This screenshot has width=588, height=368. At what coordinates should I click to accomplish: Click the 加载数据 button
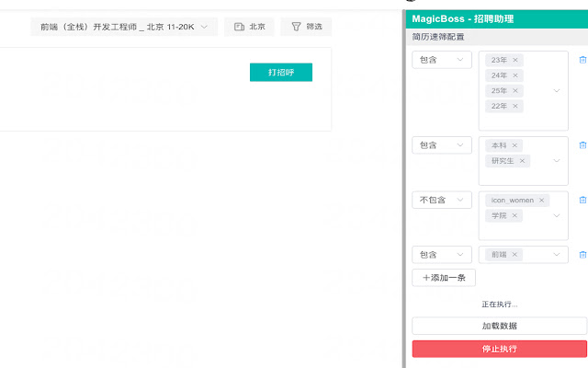500,326
